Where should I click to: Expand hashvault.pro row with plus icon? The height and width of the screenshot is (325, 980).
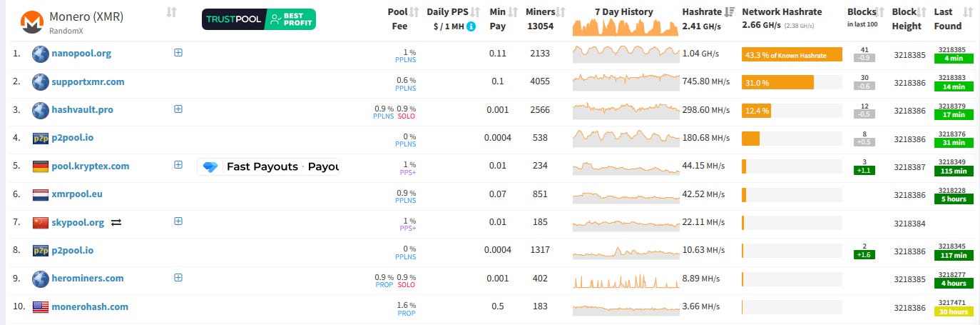click(178, 109)
